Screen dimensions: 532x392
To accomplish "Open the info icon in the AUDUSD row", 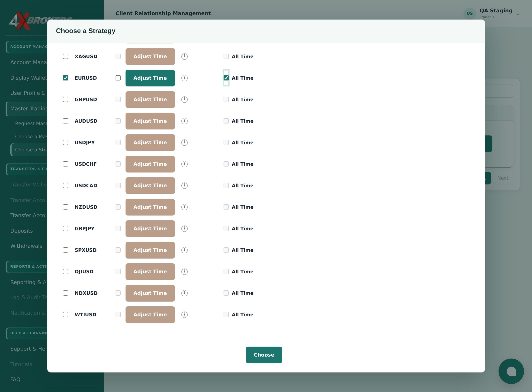I will [184, 121].
